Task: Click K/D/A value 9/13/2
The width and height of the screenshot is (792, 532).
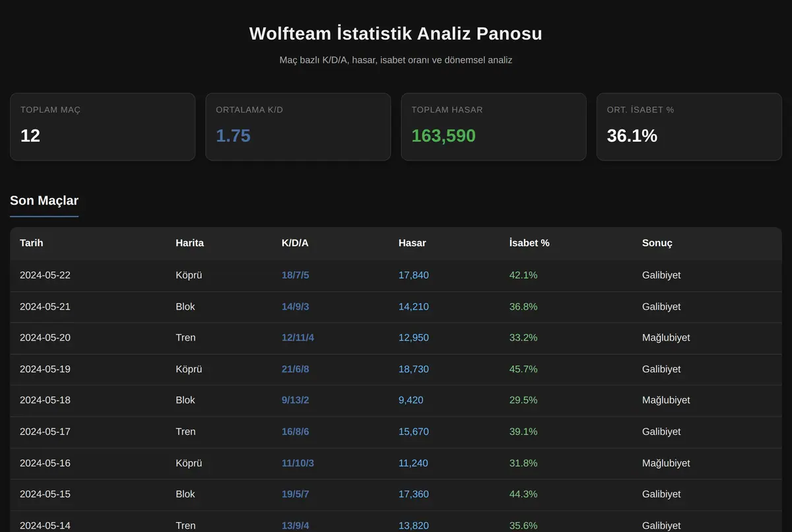Action: coord(295,401)
